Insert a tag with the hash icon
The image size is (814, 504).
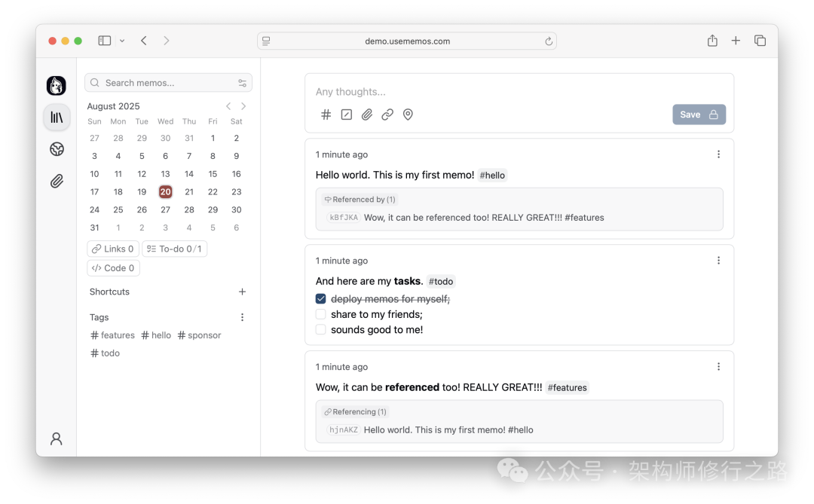coord(326,115)
